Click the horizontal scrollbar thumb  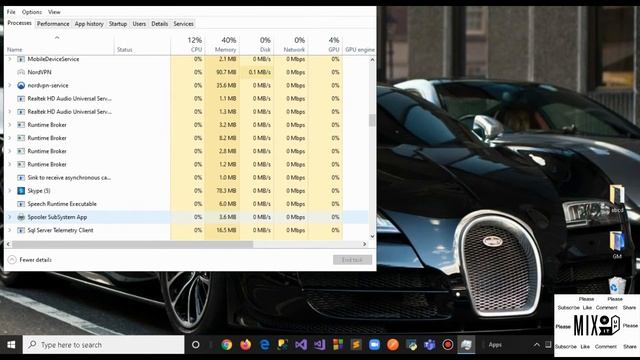(x=132, y=244)
